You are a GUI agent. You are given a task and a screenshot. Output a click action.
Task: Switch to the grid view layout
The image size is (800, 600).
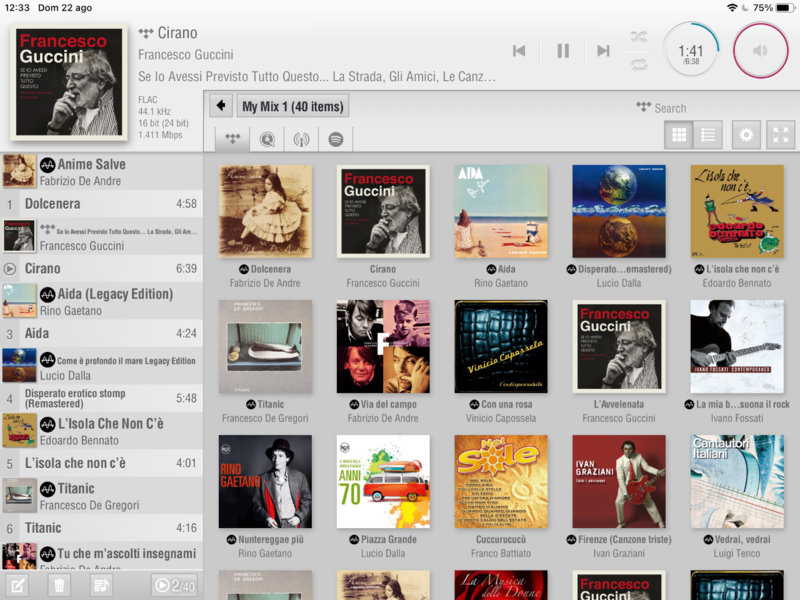tap(679, 135)
